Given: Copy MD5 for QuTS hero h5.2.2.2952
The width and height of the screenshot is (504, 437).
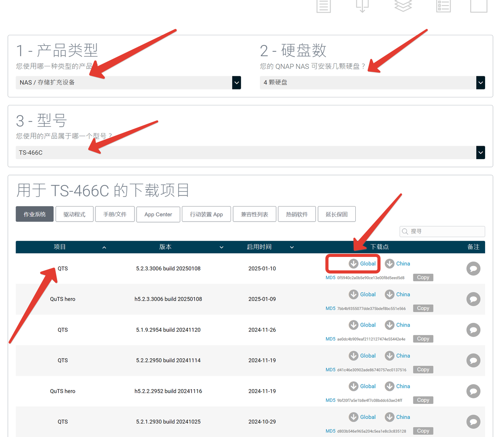Looking at the screenshot, I should (x=423, y=400).
